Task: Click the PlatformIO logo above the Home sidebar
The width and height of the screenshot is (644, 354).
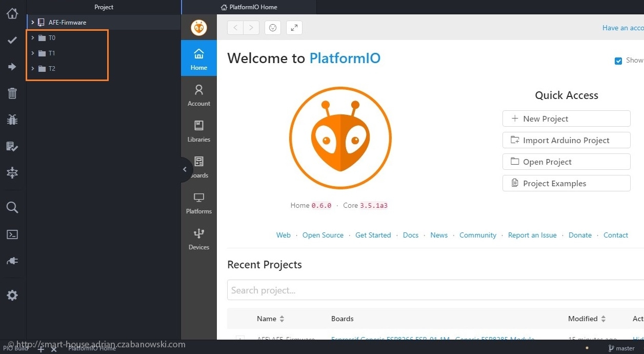Action: 199,28
